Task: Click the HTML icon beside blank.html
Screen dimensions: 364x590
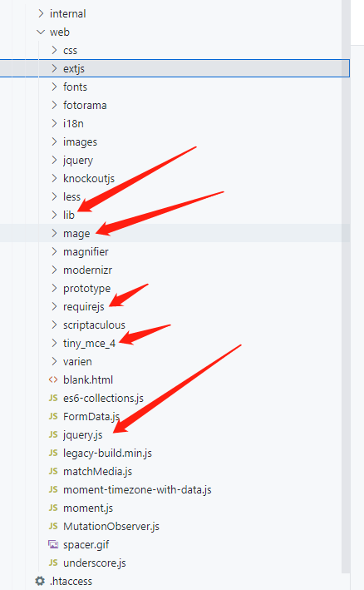Action: 53,379
